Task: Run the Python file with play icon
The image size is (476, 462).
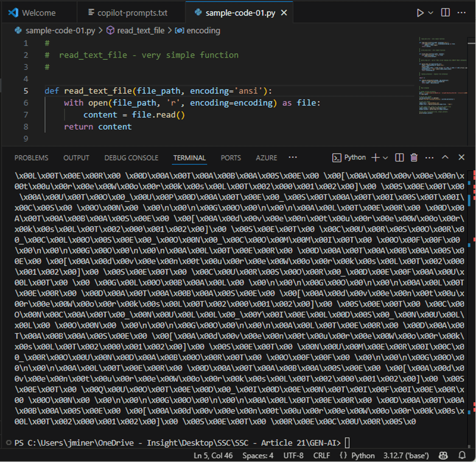Action: click(420, 13)
